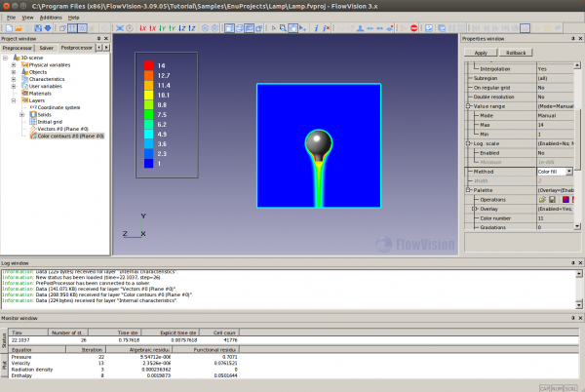The width and height of the screenshot is (585, 392).
Task: Open the File menu
Action: [11, 18]
